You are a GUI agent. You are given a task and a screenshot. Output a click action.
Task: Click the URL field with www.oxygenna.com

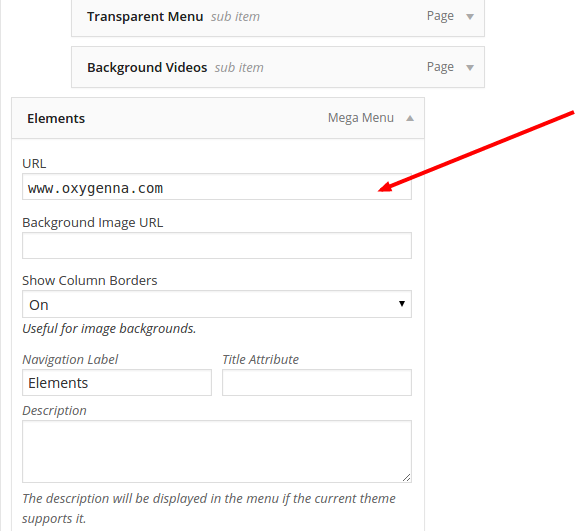pos(217,187)
